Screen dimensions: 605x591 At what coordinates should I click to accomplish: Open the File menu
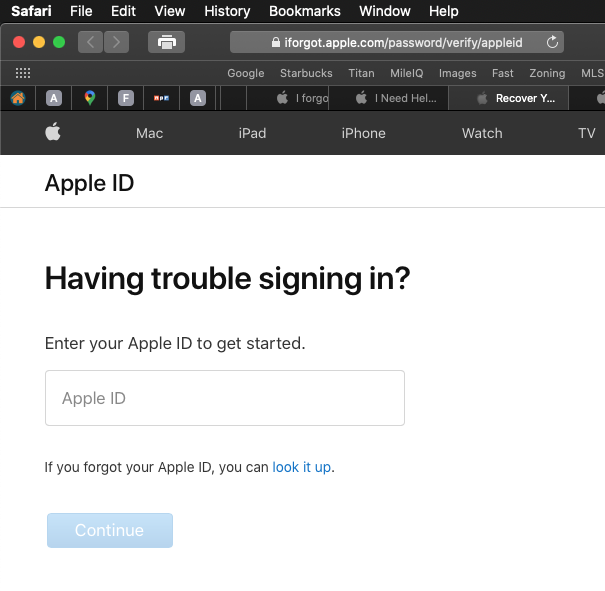coord(81,11)
